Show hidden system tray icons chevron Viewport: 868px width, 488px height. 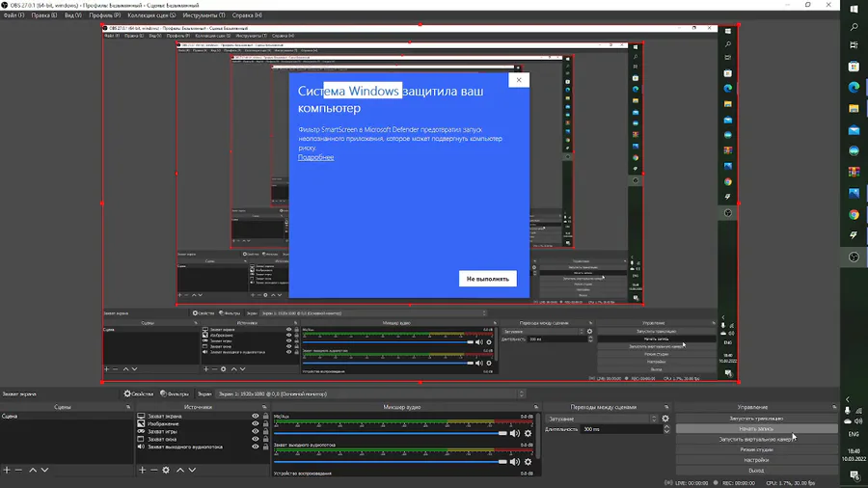point(848,399)
